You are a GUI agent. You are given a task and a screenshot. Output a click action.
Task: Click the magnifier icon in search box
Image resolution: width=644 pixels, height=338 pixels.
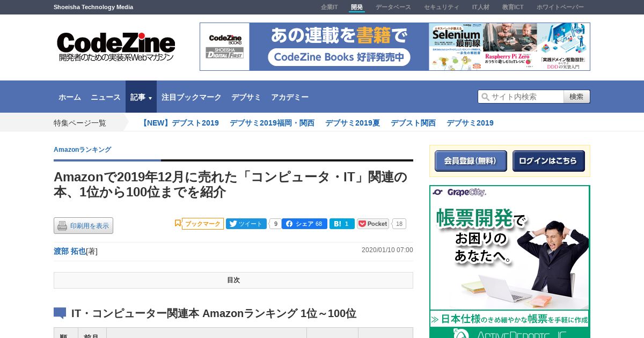coord(485,97)
